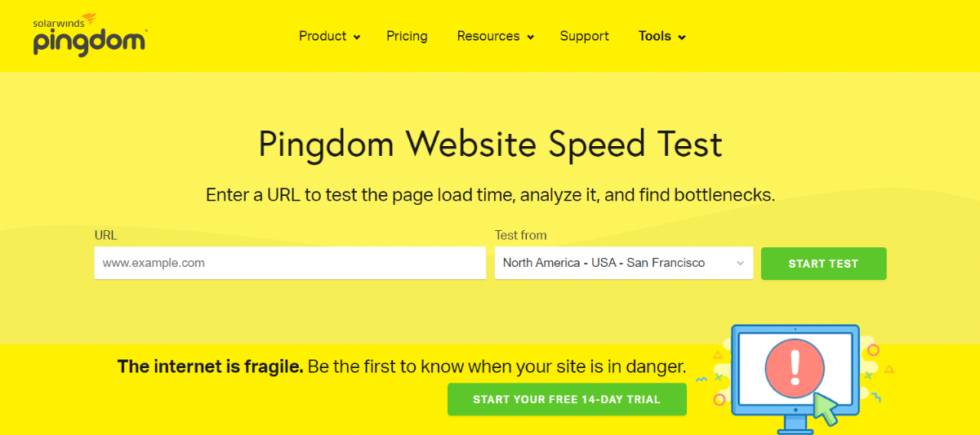
Task: Focus the URL input field
Action: point(290,264)
